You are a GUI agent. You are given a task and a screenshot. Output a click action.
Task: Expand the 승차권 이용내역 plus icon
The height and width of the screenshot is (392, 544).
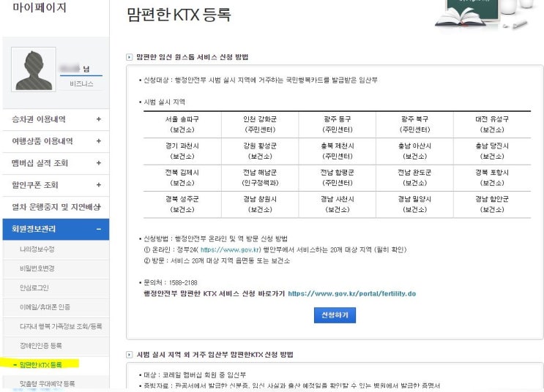[x=99, y=119]
